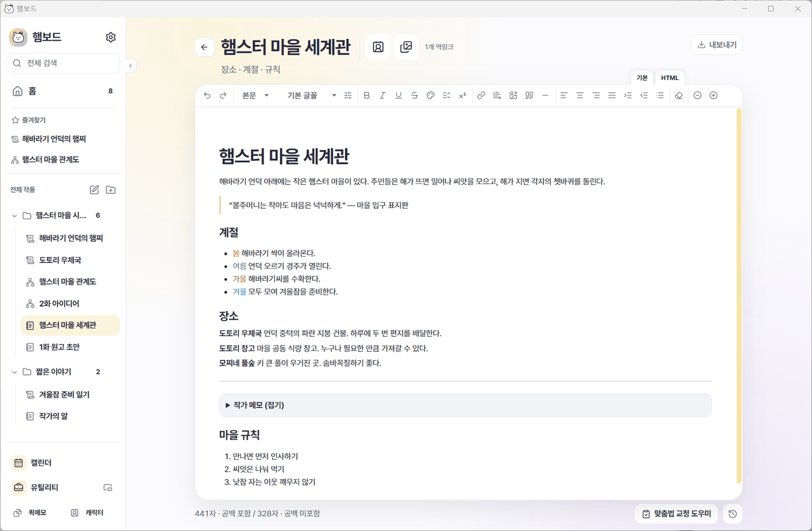This screenshot has width=812, height=531.
Task: Create a new document with the pencil icon
Action: coord(95,190)
